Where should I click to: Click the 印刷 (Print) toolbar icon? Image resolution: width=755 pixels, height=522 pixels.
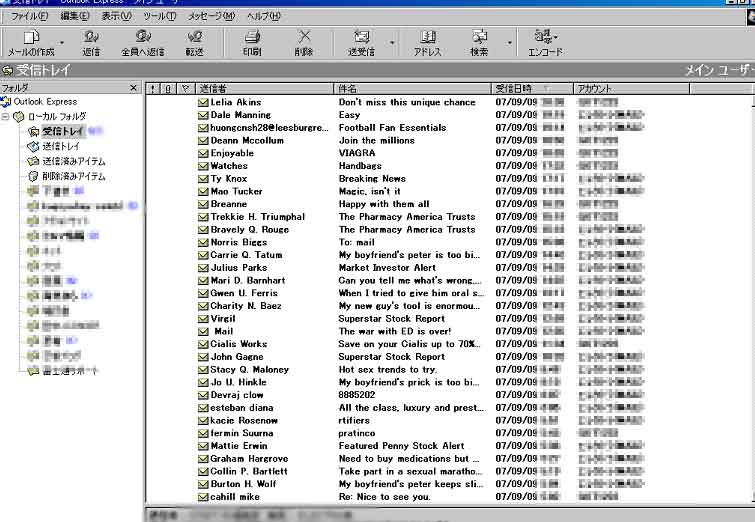pos(252,42)
